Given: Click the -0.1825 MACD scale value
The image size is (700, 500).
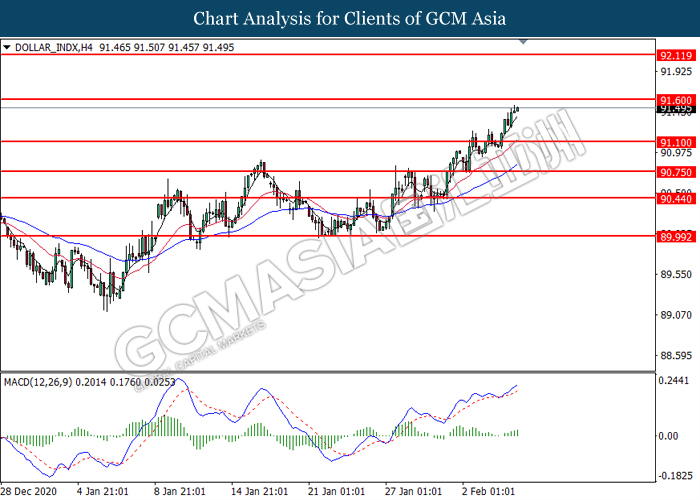Looking at the screenshot, I should [x=675, y=476].
